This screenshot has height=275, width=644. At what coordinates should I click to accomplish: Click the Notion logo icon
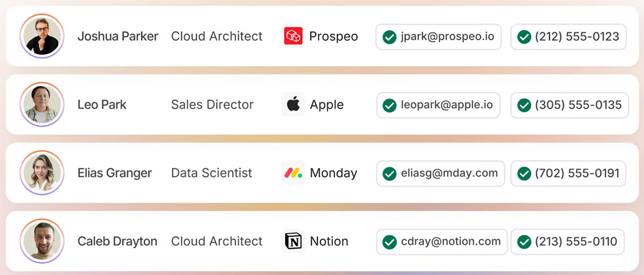point(293,241)
